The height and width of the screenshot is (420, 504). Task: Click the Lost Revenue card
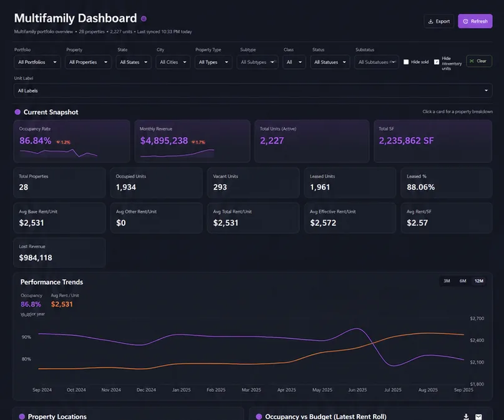click(x=59, y=253)
